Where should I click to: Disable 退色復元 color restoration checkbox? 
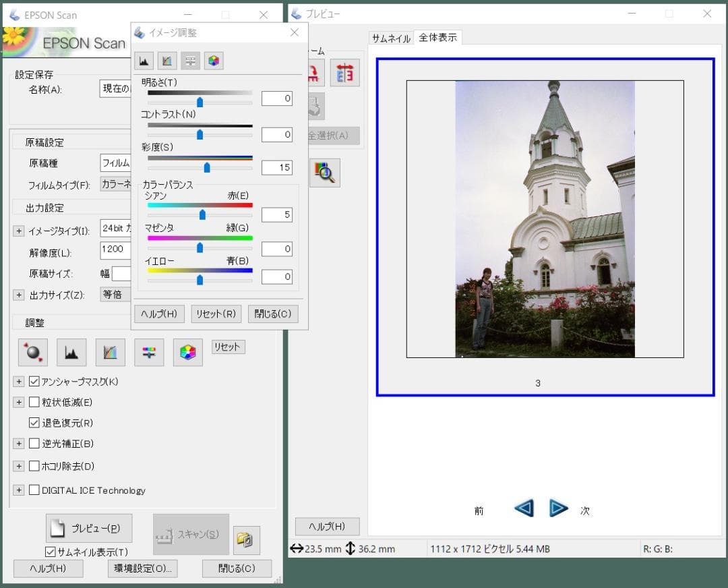[x=35, y=423]
